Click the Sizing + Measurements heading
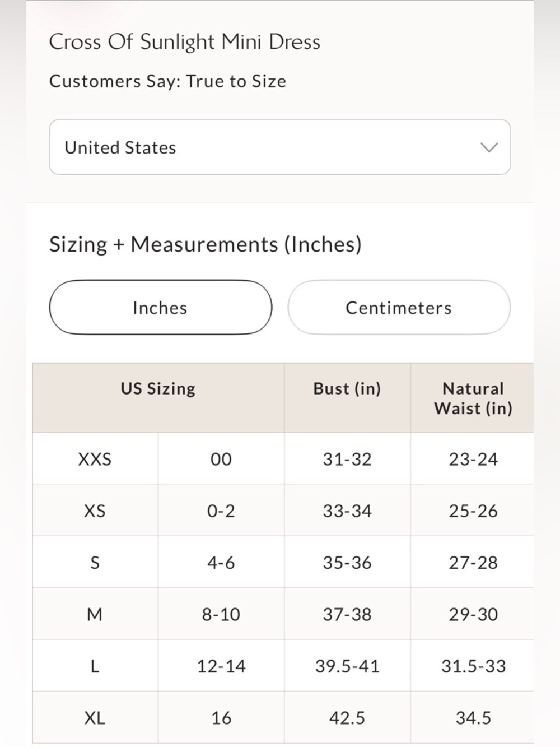 tap(206, 244)
